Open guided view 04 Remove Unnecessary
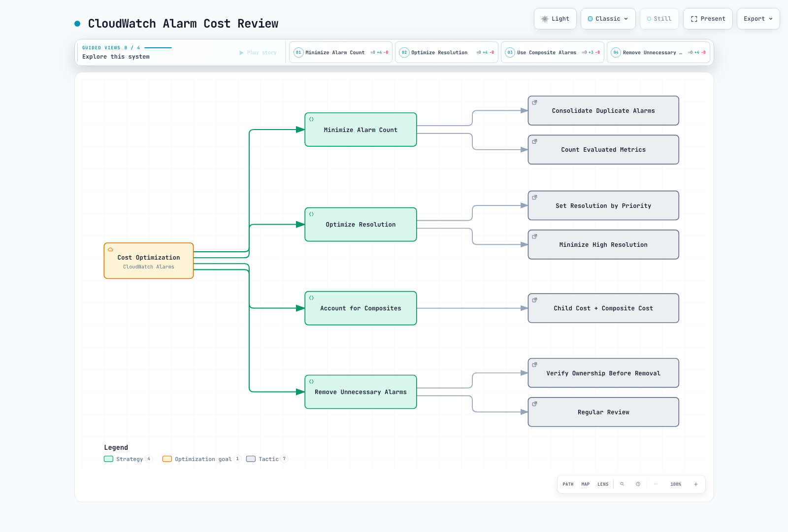 [658, 52]
